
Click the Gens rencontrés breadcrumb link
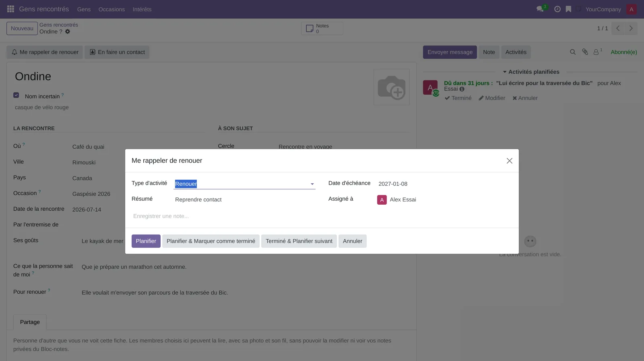tap(59, 25)
